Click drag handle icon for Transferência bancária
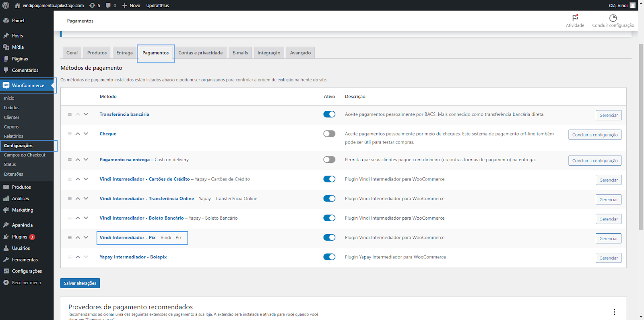644x320 pixels. point(70,114)
